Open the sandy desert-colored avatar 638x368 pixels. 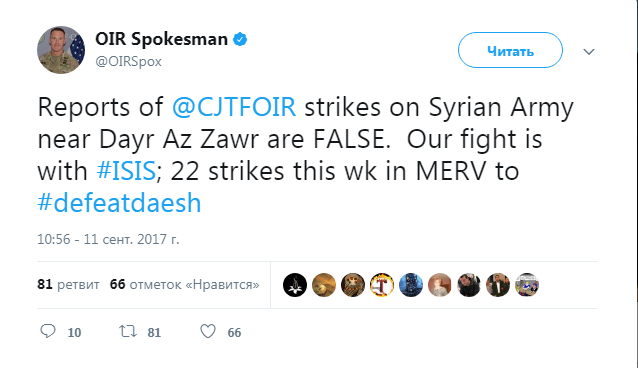pyautogui.click(x=324, y=285)
